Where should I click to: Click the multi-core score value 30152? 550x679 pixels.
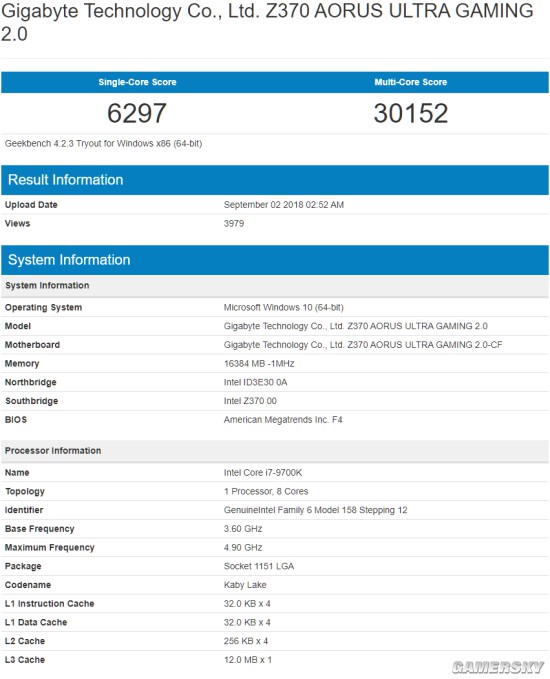pyautogui.click(x=411, y=113)
